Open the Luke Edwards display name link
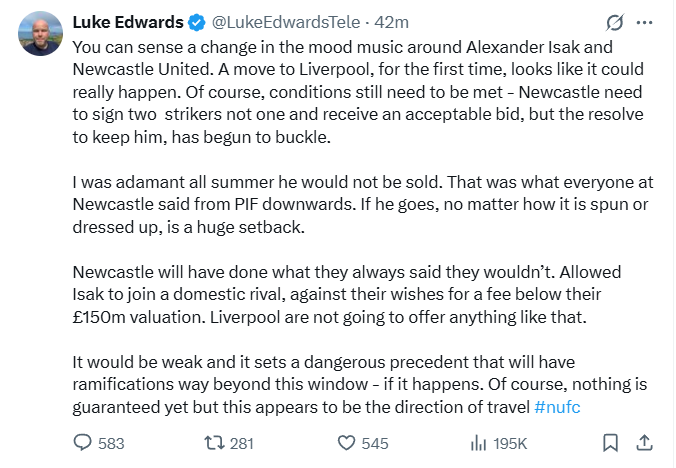 pos(128,22)
